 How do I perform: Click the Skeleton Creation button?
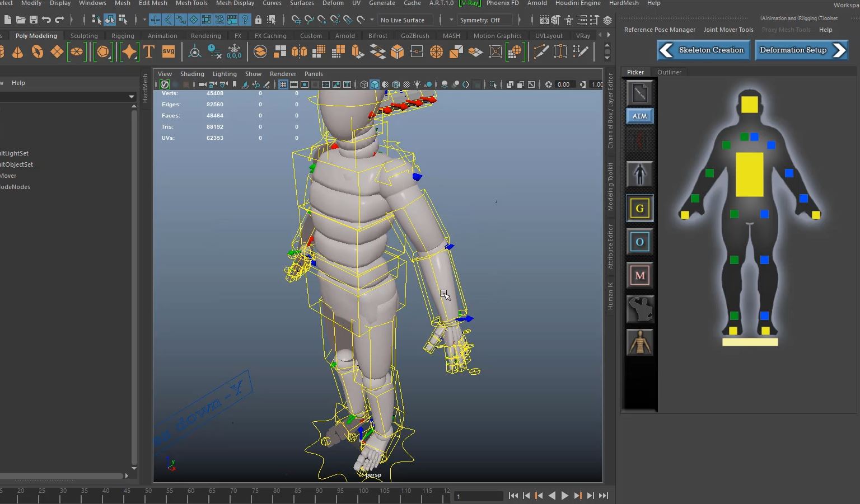click(x=703, y=50)
